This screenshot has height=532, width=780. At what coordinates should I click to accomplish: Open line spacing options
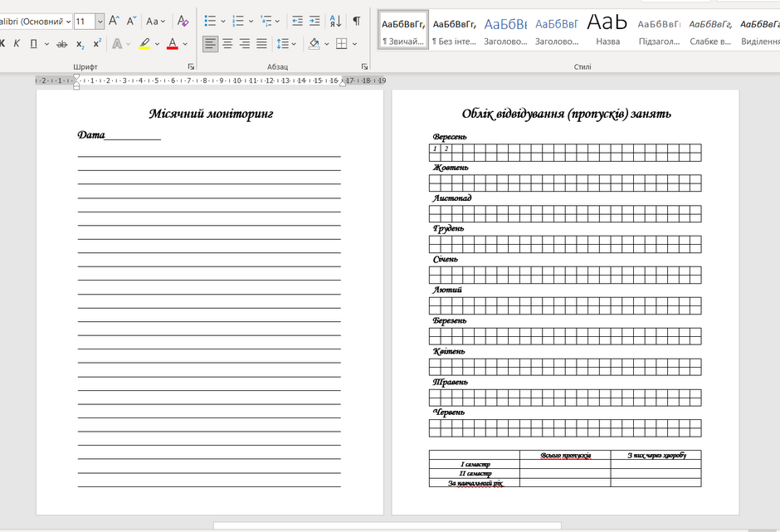286,44
